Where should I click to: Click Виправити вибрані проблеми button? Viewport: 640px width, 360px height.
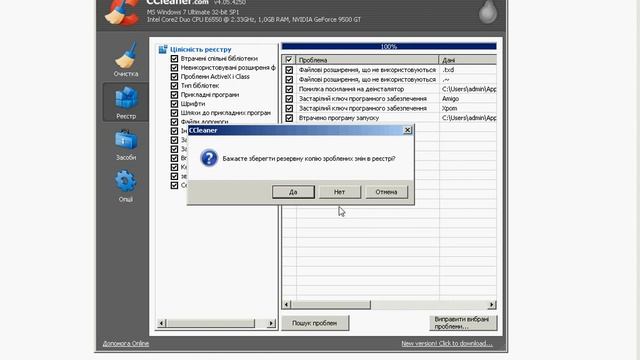pos(463,323)
